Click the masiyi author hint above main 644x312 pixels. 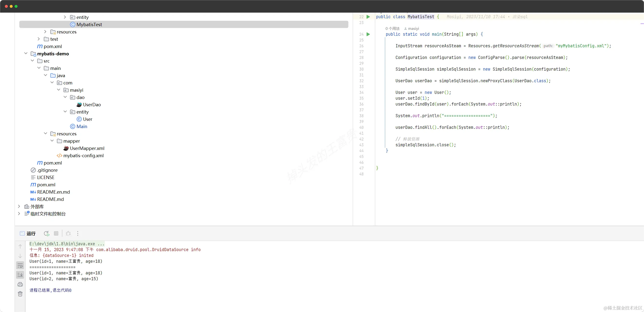click(x=412, y=28)
